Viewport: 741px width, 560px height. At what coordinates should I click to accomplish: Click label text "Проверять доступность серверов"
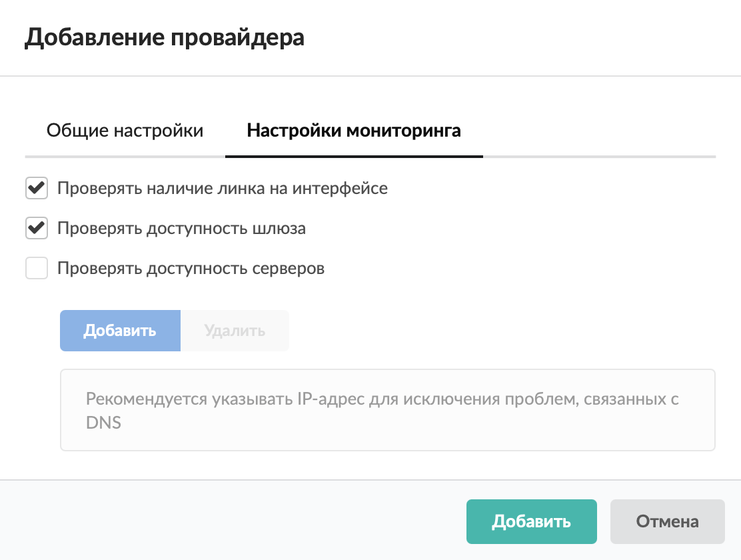[x=191, y=269]
